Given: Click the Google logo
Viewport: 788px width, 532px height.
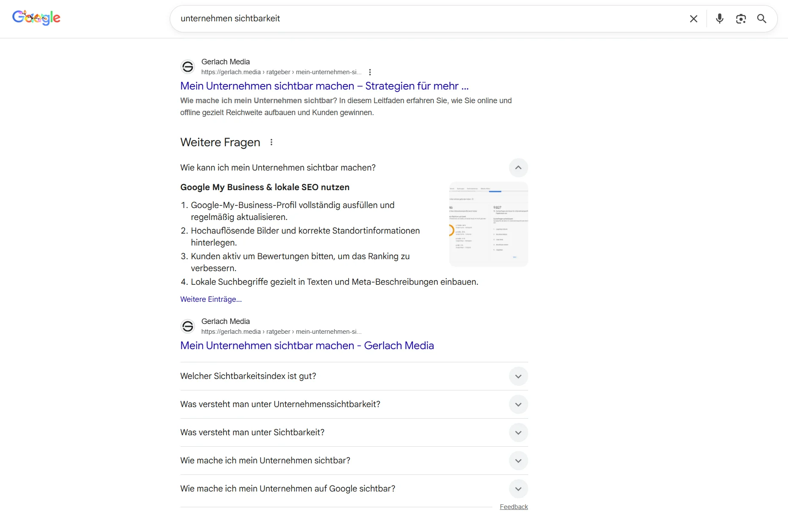Looking at the screenshot, I should pos(36,17).
